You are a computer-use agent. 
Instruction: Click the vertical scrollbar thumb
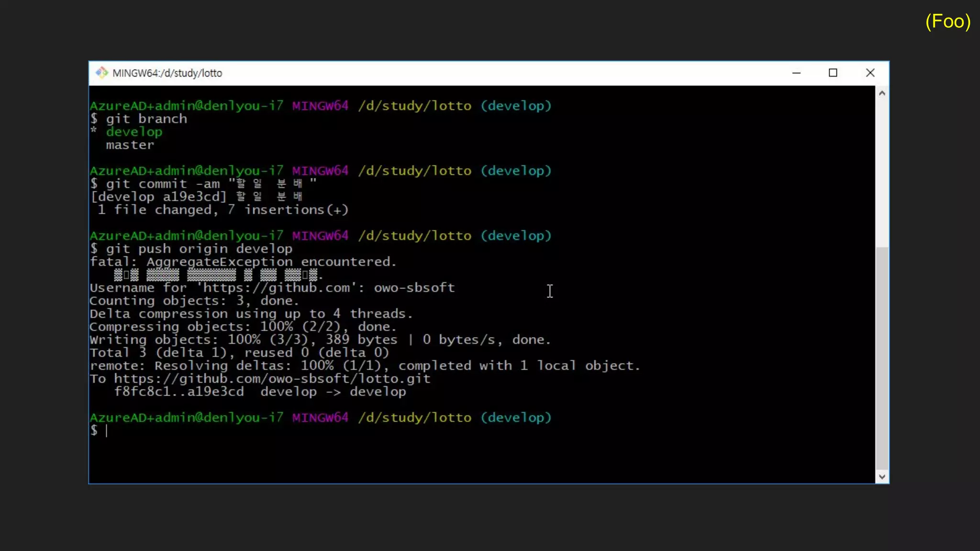point(882,359)
